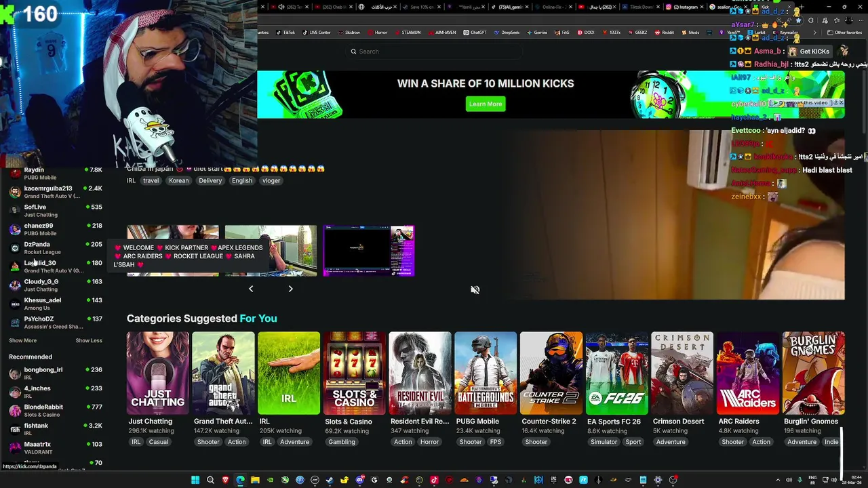The width and height of the screenshot is (868, 488).
Task: Launch Brave browser from taskbar
Action: point(225,480)
